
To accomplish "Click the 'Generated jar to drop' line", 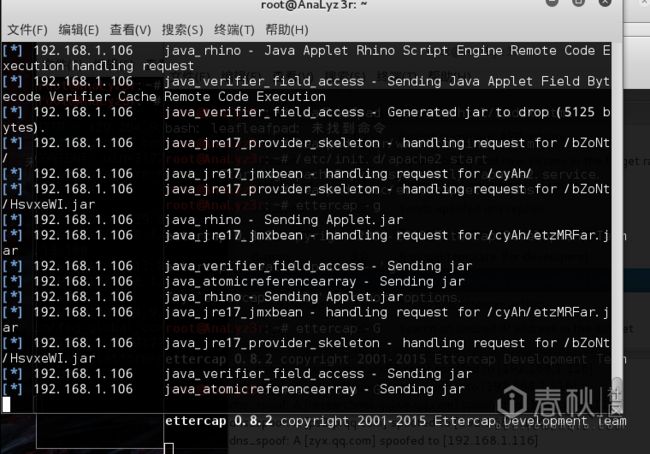I will pyautogui.click(x=306, y=112).
